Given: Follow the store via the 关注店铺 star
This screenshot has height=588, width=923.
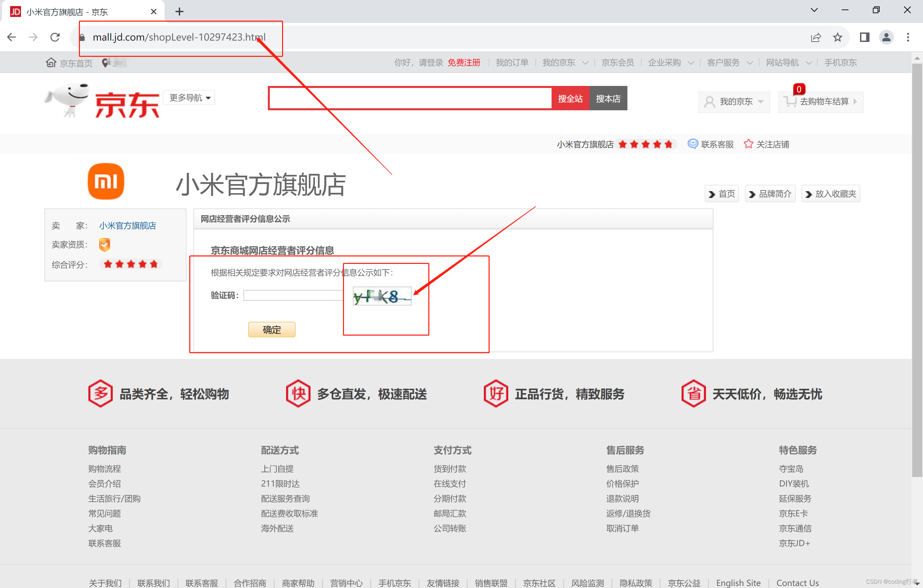Looking at the screenshot, I should 748,144.
